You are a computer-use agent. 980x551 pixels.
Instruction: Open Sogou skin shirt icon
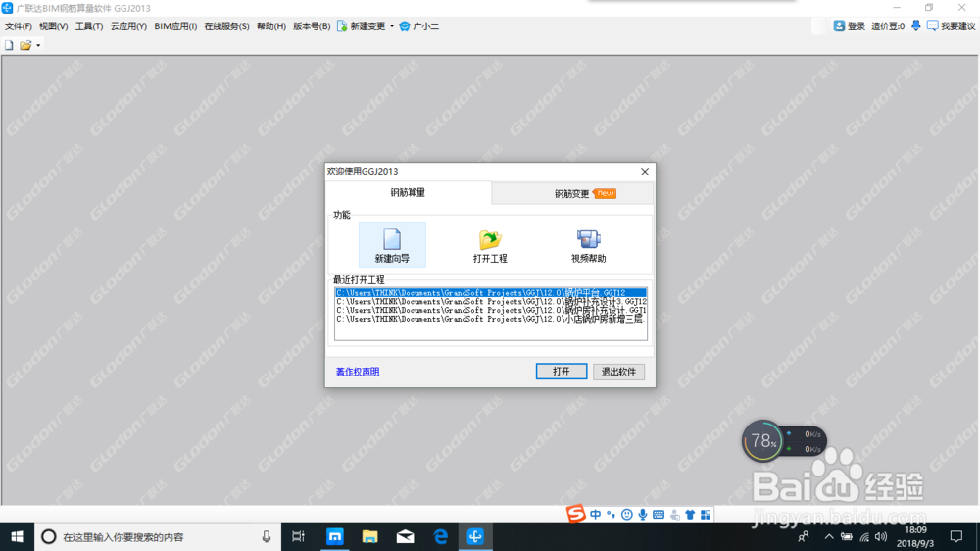690,514
